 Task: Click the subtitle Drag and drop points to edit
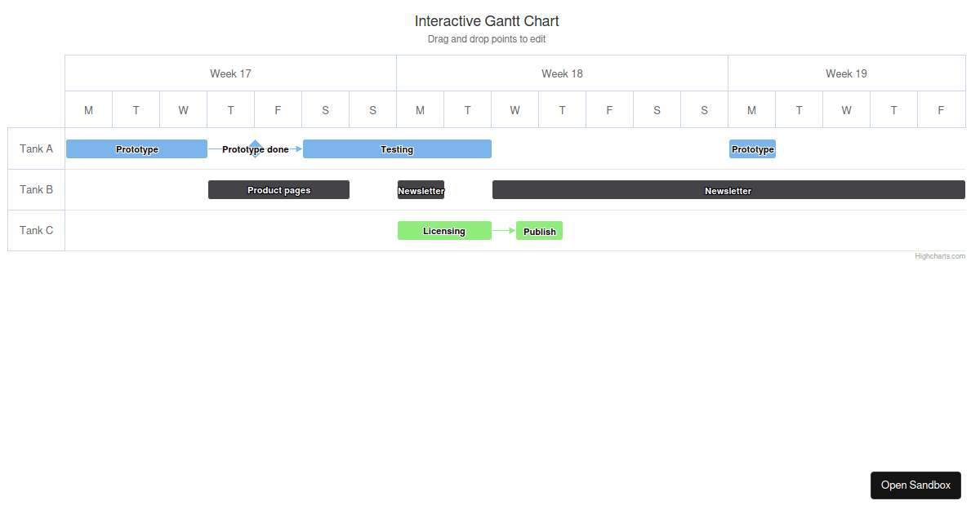coord(487,38)
